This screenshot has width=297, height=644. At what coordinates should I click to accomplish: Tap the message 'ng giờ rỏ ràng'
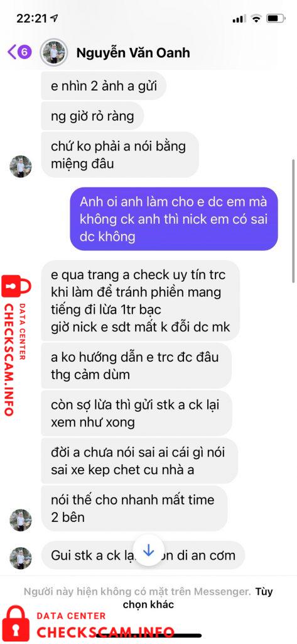pos(92,116)
